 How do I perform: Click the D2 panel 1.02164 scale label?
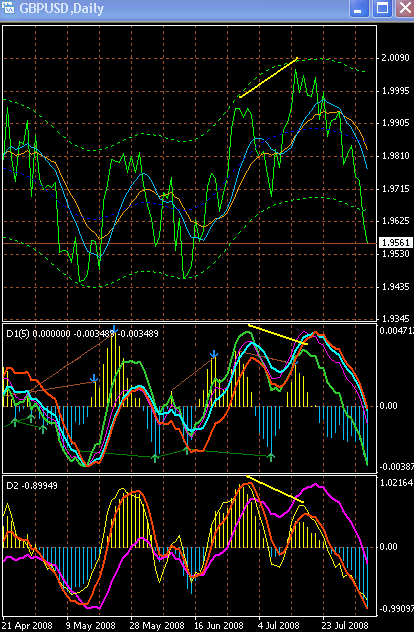click(396, 482)
